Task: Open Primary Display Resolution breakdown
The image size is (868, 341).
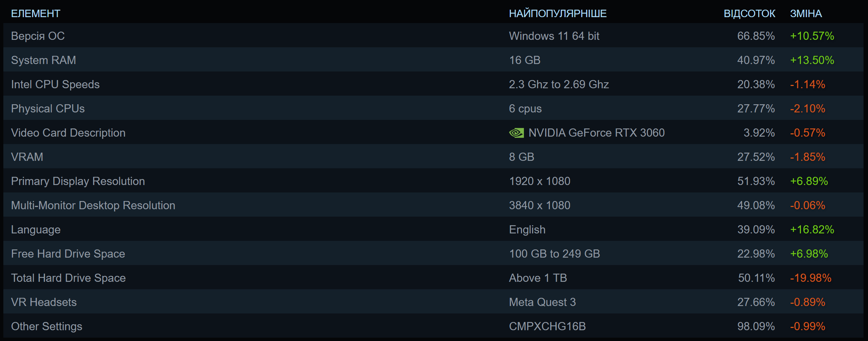Action: 78,181
